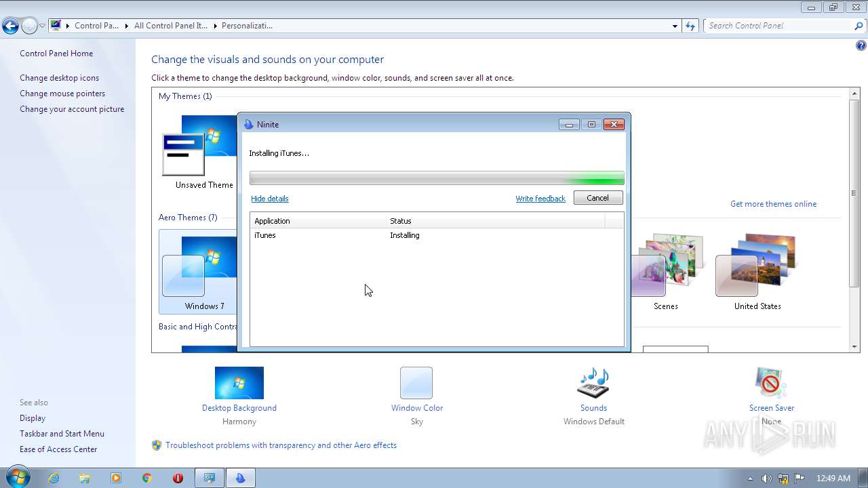
Task: Launch Google Chrome from taskbar
Action: coord(147,478)
